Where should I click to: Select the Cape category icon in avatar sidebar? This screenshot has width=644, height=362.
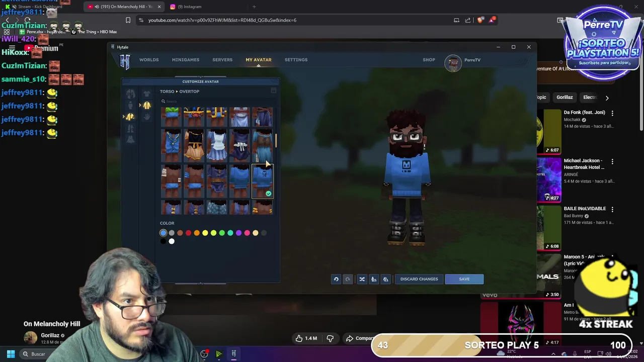[x=130, y=140]
